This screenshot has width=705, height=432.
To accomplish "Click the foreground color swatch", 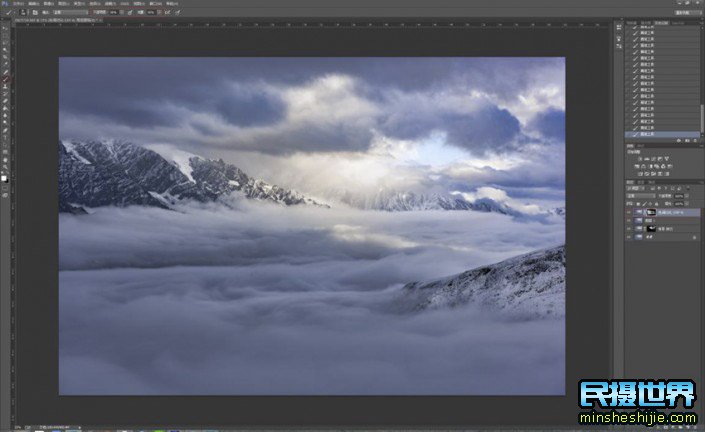I will pyautogui.click(x=4, y=178).
